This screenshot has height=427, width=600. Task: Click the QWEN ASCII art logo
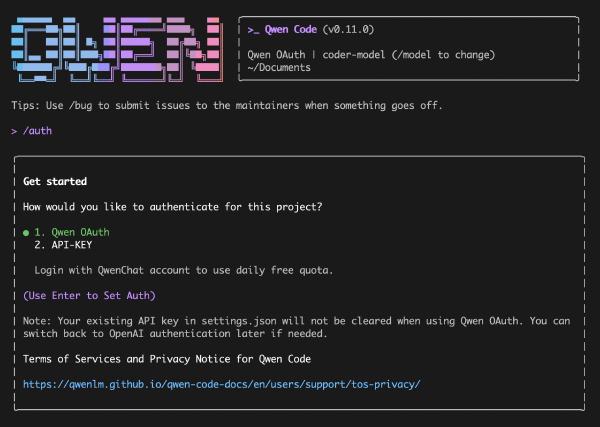pyautogui.click(x=117, y=49)
